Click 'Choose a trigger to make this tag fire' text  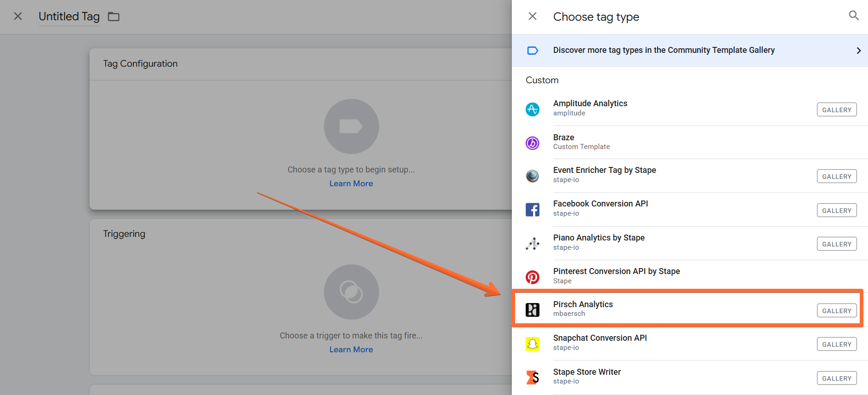point(351,336)
